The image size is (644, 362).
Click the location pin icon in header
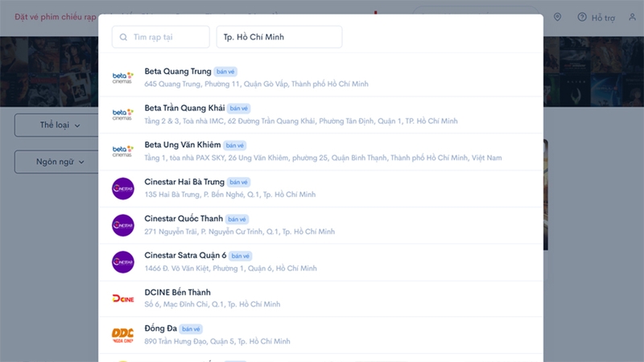point(557,17)
